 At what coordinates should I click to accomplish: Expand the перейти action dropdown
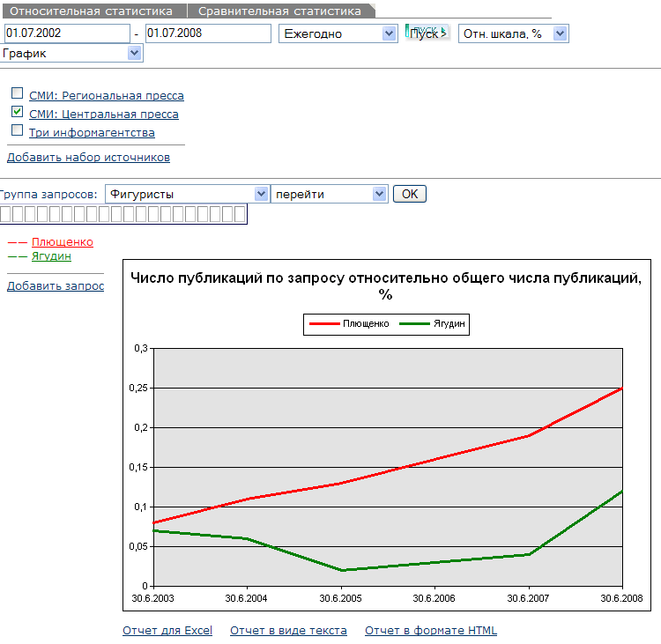330,194
